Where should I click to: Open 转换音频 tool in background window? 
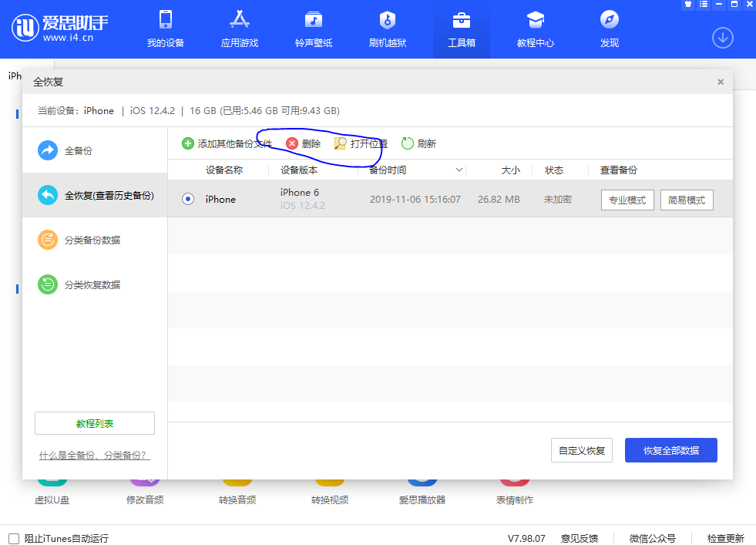pyautogui.click(x=237, y=493)
